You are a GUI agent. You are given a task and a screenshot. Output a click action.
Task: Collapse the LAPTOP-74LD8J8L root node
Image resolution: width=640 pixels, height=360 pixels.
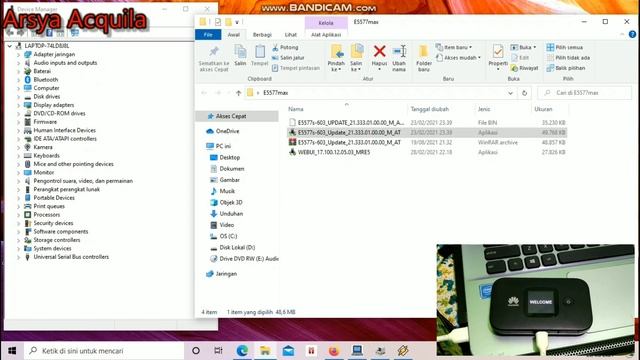[x=10, y=46]
